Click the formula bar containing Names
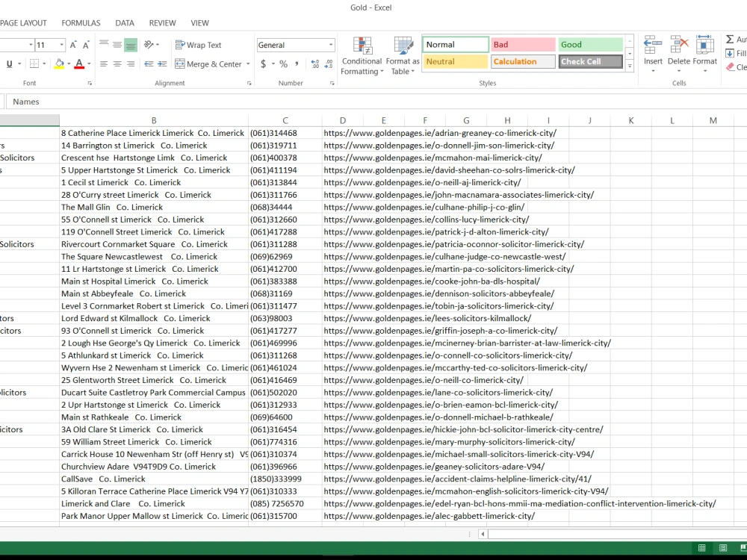The image size is (747, 560). [x=376, y=102]
